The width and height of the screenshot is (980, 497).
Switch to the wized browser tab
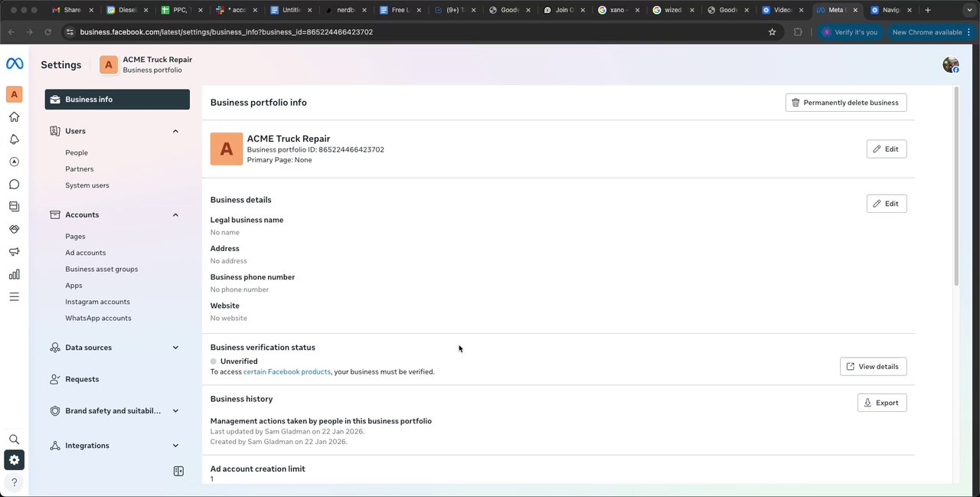point(674,10)
